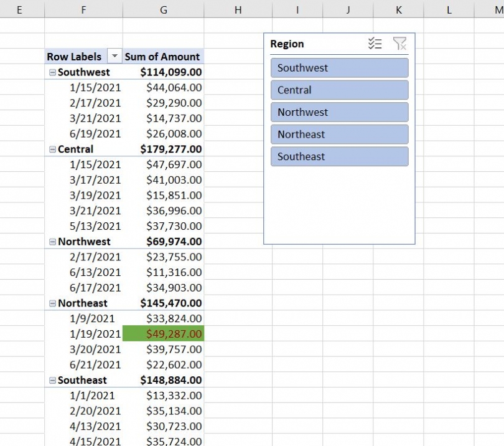Select Central in the Region slicer
Viewport: 504px width, 446px height.
338,90
